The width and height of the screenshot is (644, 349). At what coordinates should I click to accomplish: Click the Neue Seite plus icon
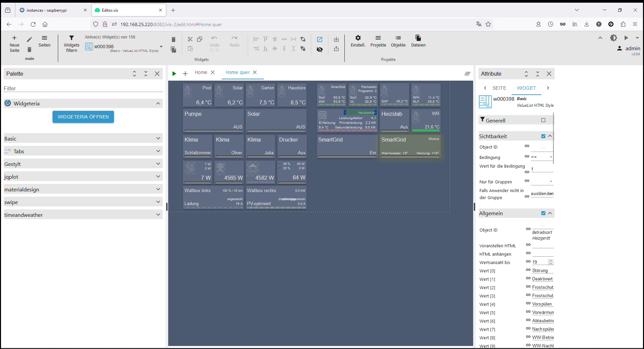pos(14,38)
